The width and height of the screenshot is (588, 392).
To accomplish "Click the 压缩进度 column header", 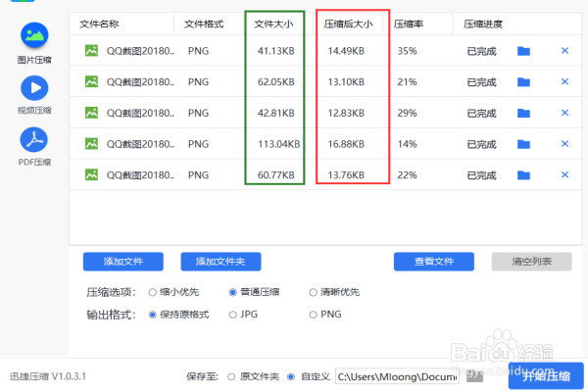I will coord(483,24).
